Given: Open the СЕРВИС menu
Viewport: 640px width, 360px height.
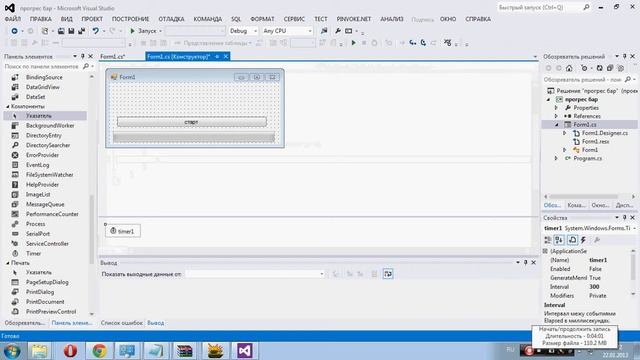Looking at the screenshot, I should point(294,19).
